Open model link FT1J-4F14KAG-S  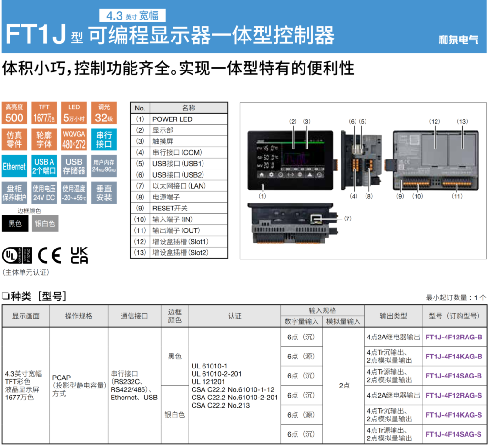coord(453,415)
